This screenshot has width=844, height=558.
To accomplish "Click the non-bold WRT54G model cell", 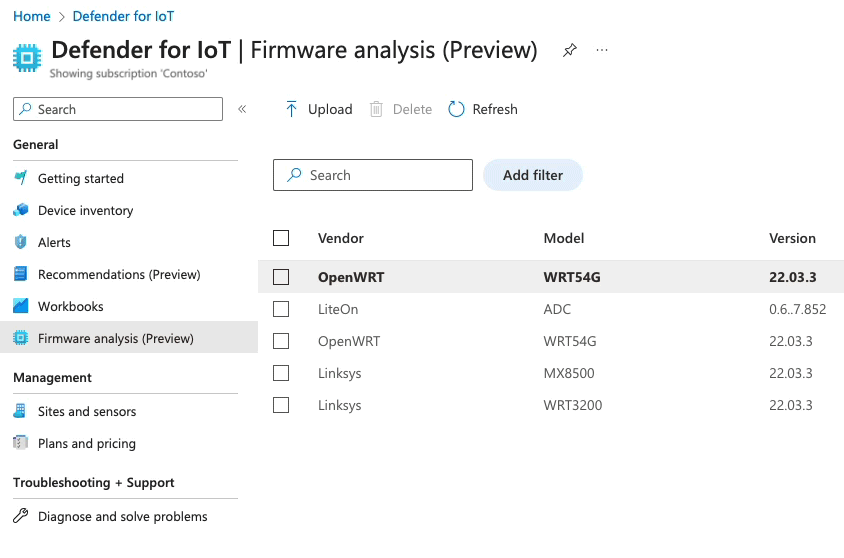I will (x=570, y=341).
